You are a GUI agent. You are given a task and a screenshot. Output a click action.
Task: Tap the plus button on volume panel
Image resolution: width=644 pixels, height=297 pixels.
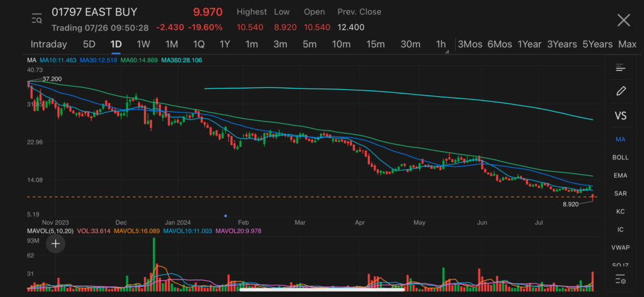click(x=55, y=244)
